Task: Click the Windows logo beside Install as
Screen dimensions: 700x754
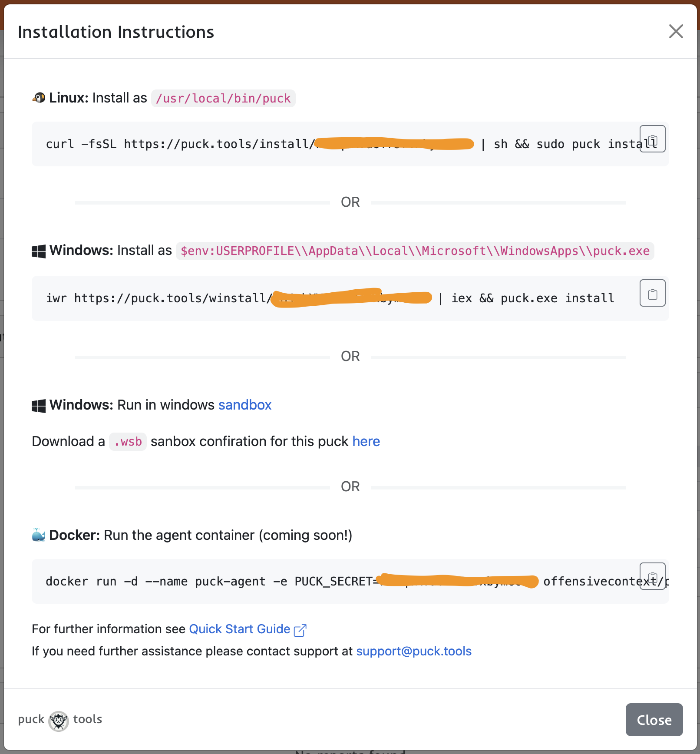Action: (39, 251)
